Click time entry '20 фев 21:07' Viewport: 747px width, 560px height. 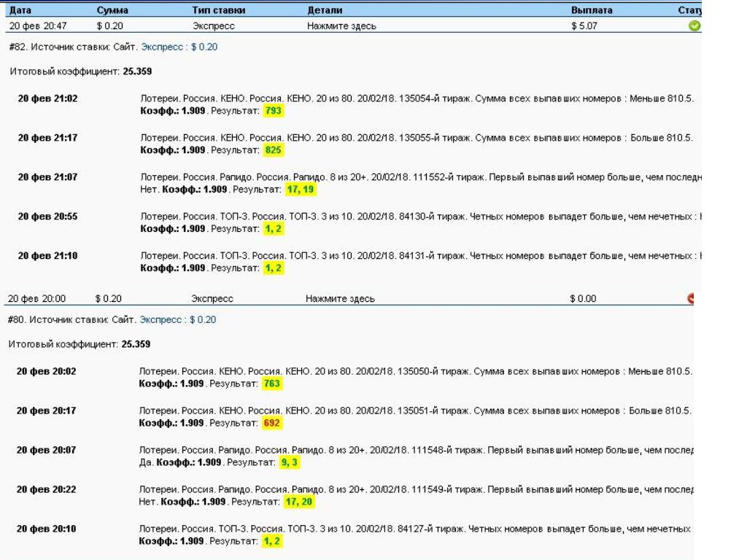(47, 177)
